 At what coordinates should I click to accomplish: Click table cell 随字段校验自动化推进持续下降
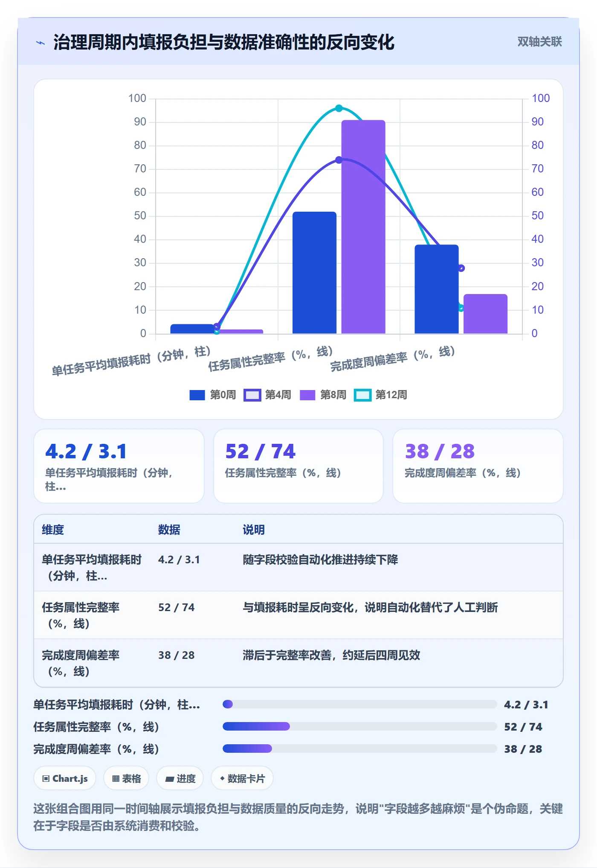(x=320, y=559)
